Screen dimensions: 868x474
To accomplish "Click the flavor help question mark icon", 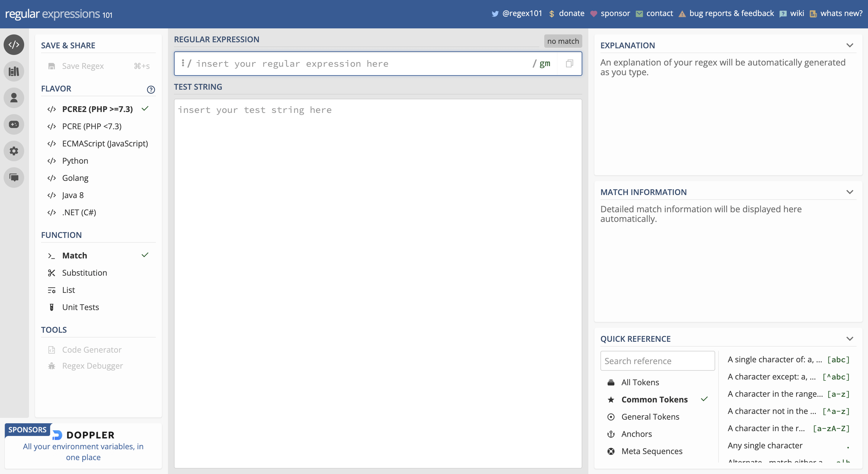I will 151,90.
